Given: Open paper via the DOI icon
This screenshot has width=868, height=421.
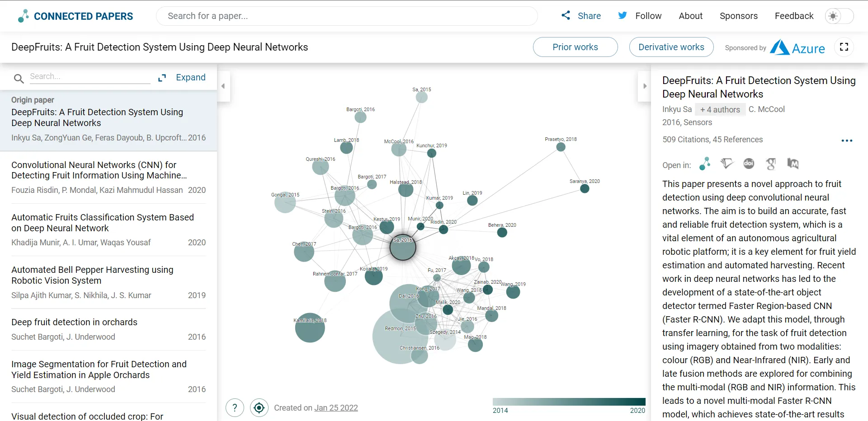Looking at the screenshot, I should [749, 164].
